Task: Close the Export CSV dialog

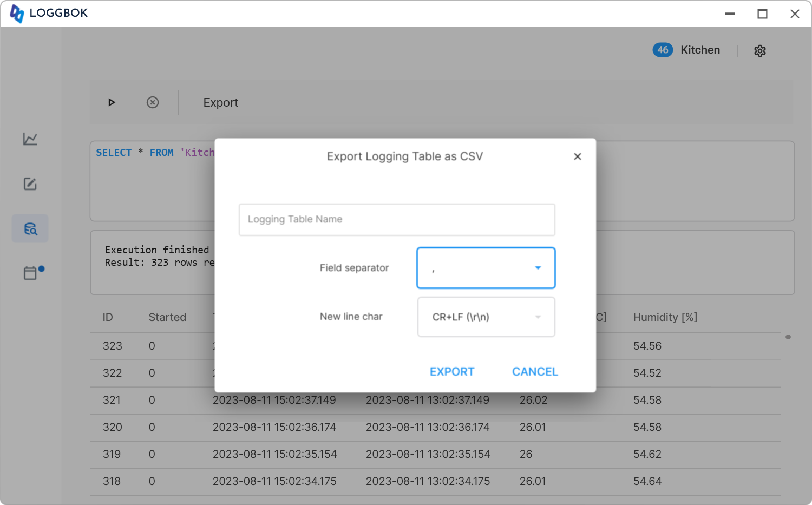Action: (x=578, y=156)
